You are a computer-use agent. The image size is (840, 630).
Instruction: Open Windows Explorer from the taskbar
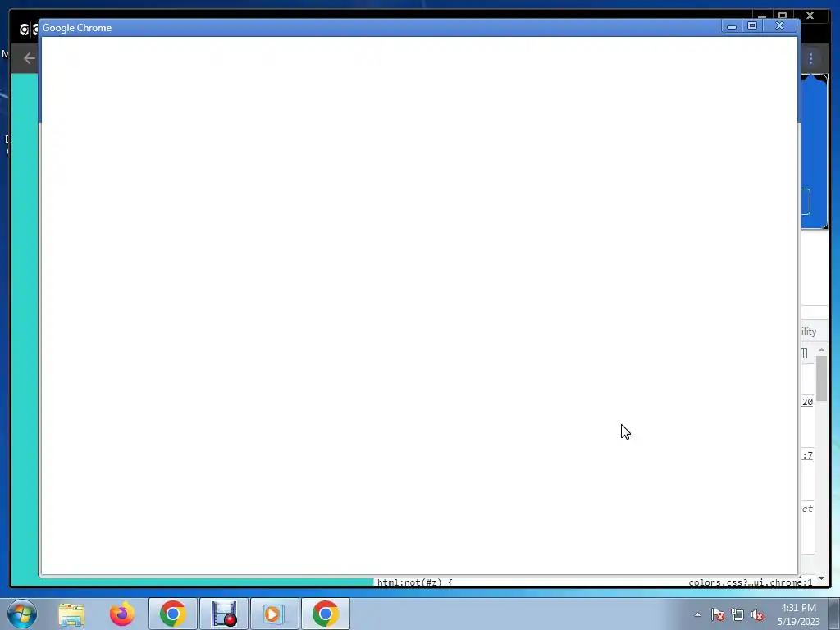click(71, 614)
